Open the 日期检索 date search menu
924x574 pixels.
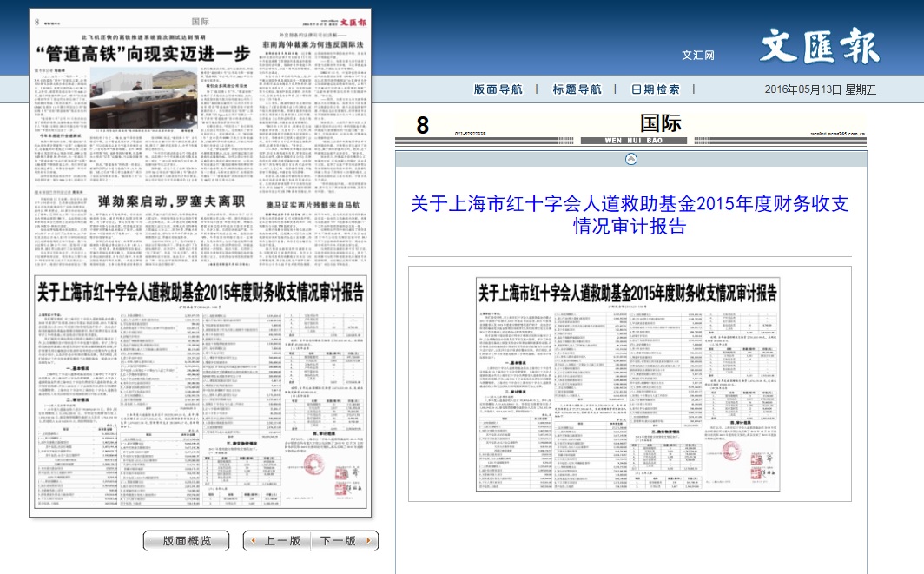click(656, 89)
